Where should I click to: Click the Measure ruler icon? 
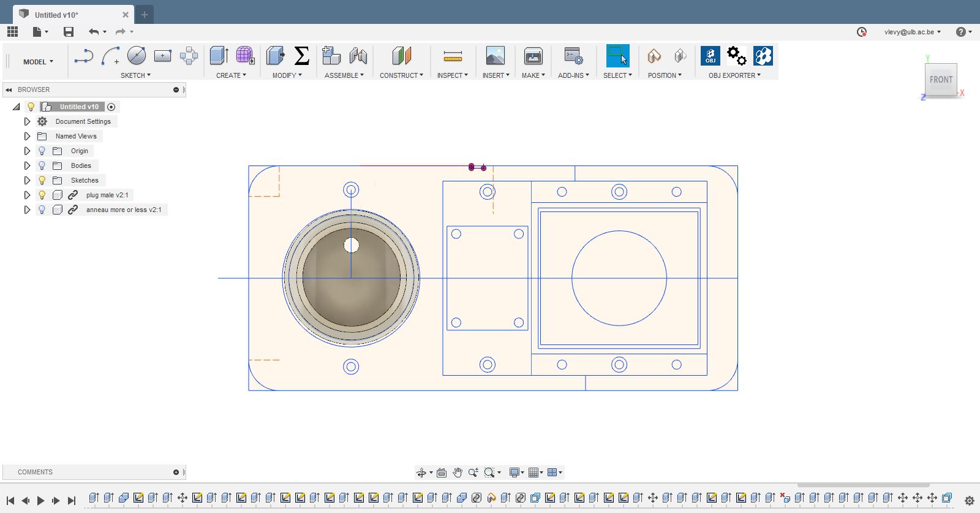(x=453, y=56)
